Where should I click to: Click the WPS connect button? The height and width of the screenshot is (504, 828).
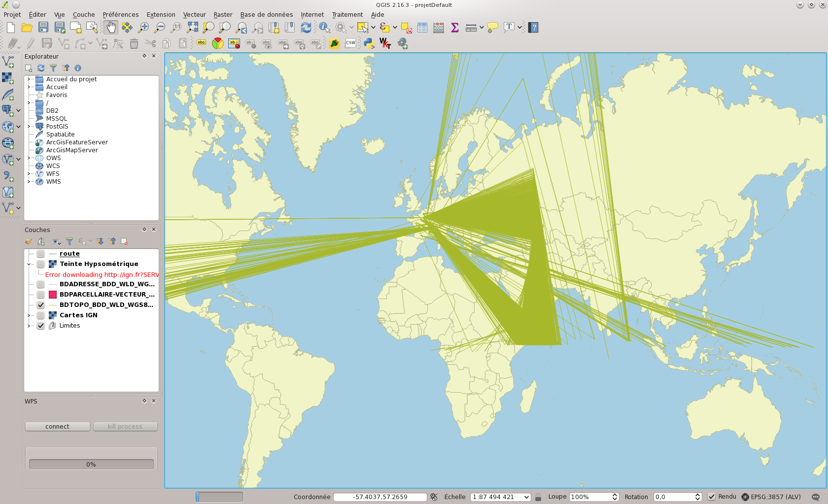click(x=58, y=427)
